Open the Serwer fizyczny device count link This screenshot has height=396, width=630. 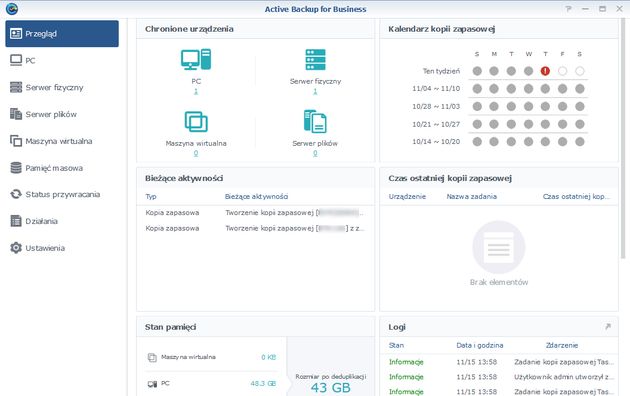315,92
